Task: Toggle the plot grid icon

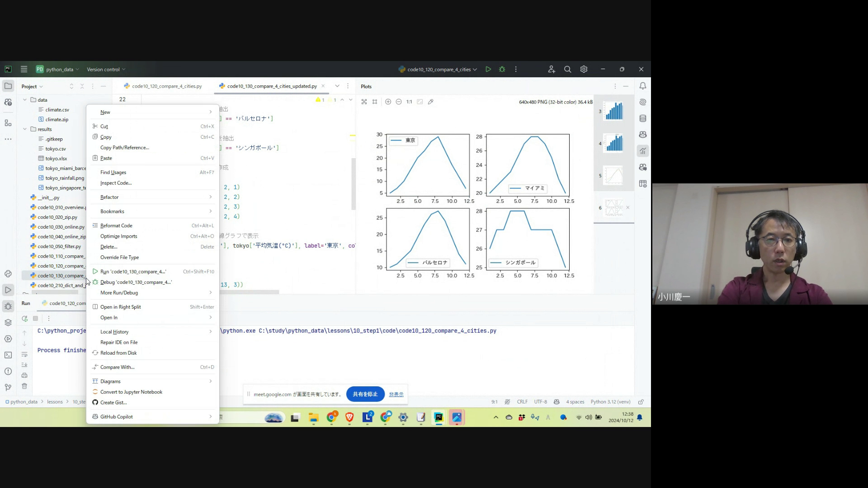Action: click(x=375, y=102)
